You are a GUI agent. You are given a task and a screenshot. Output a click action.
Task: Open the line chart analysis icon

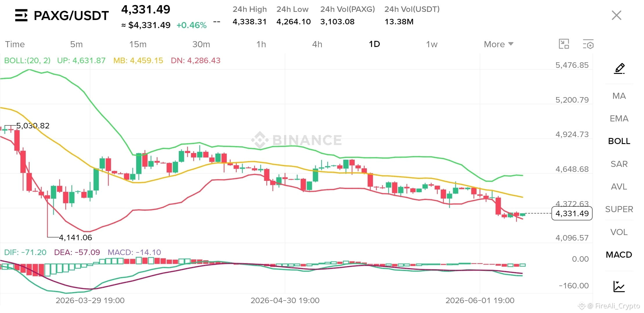[619, 286]
